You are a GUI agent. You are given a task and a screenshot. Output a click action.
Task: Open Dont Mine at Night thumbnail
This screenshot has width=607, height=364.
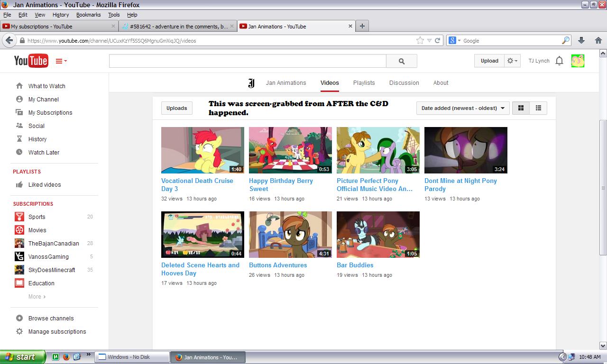coord(466,150)
